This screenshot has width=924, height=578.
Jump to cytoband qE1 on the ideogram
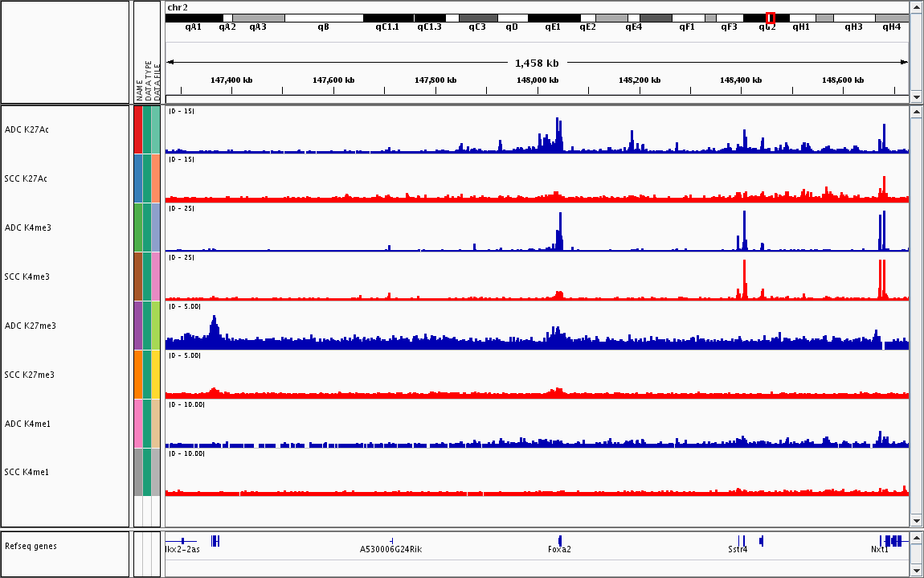553,18
